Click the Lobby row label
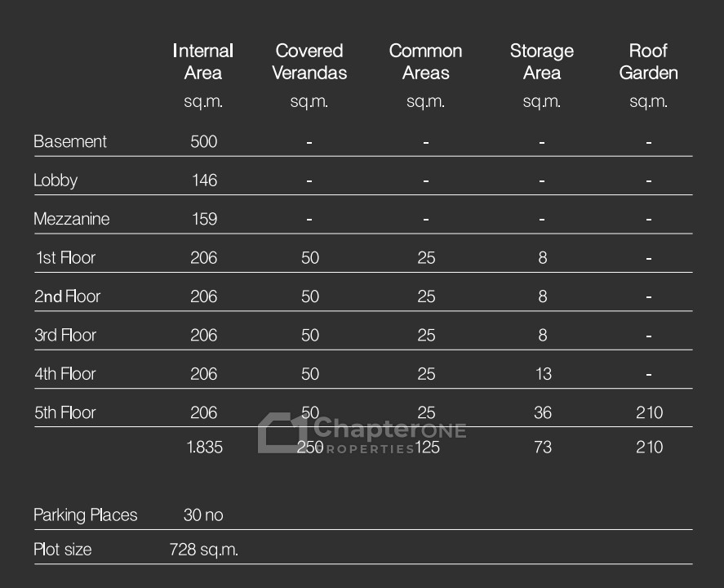This screenshot has height=588, width=724. coord(56,180)
